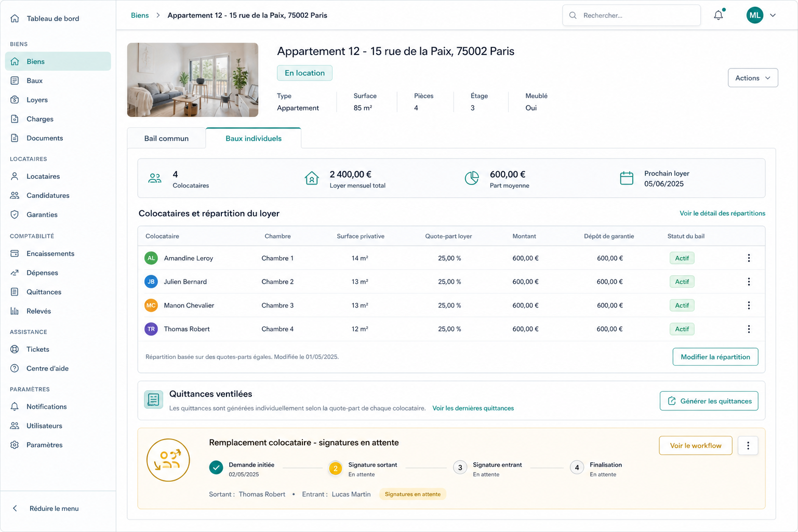Image resolution: width=798 pixels, height=532 pixels.
Task: Select the Baux individuels tab
Action: click(254, 138)
